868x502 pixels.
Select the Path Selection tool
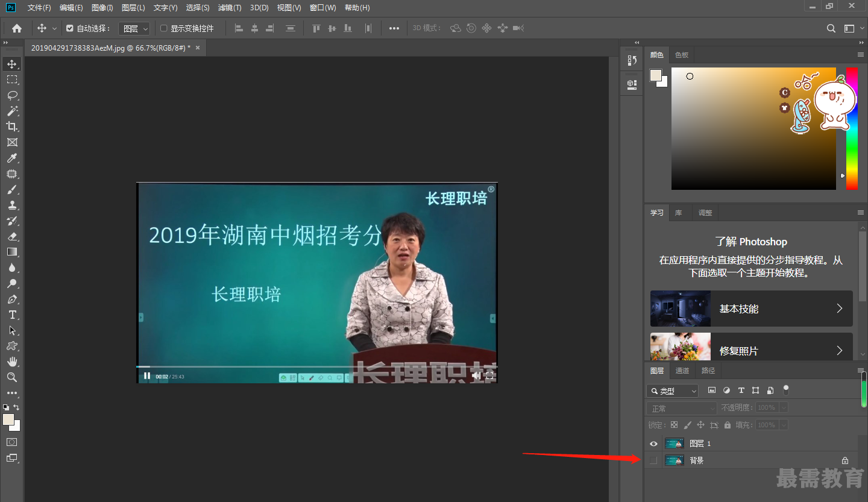pyautogui.click(x=12, y=330)
